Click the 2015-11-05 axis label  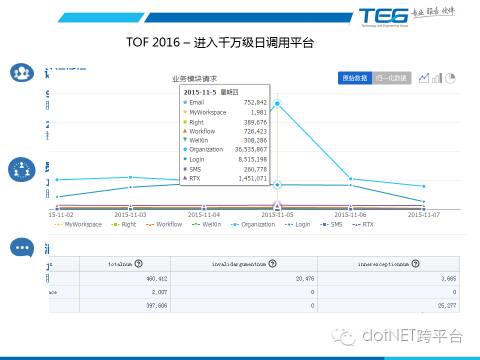click(x=277, y=215)
